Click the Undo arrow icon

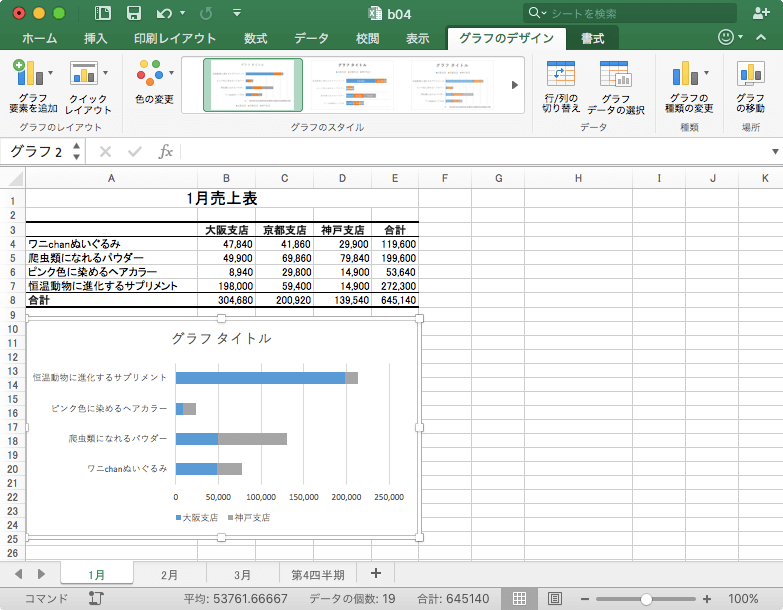pyautogui.click(x=163, y=13)
